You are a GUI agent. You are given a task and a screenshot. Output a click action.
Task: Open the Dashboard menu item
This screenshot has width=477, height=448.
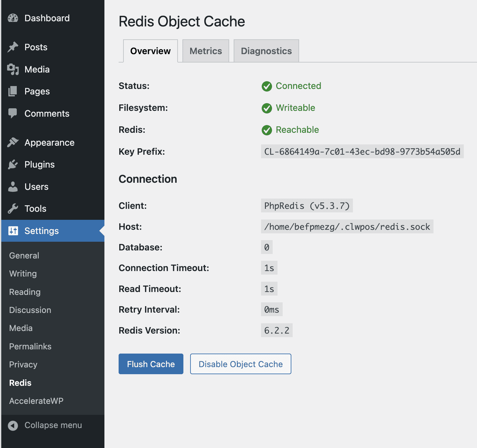(x=53, y=18)
